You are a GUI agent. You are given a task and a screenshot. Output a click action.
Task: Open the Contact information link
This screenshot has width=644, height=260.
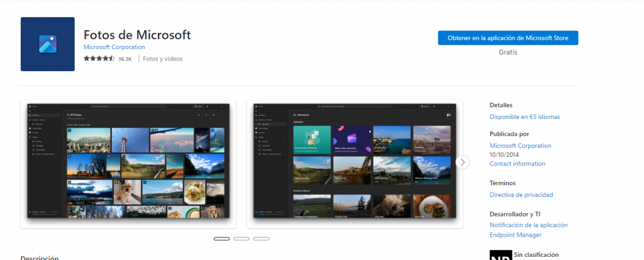click(x=518, y=164)
